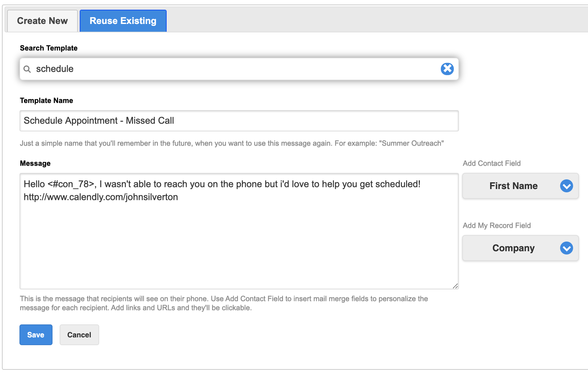The height and width of the screenshot is (384, 588).
Task: Click the magnifier icon in Search Template
Action: (27, 69)
